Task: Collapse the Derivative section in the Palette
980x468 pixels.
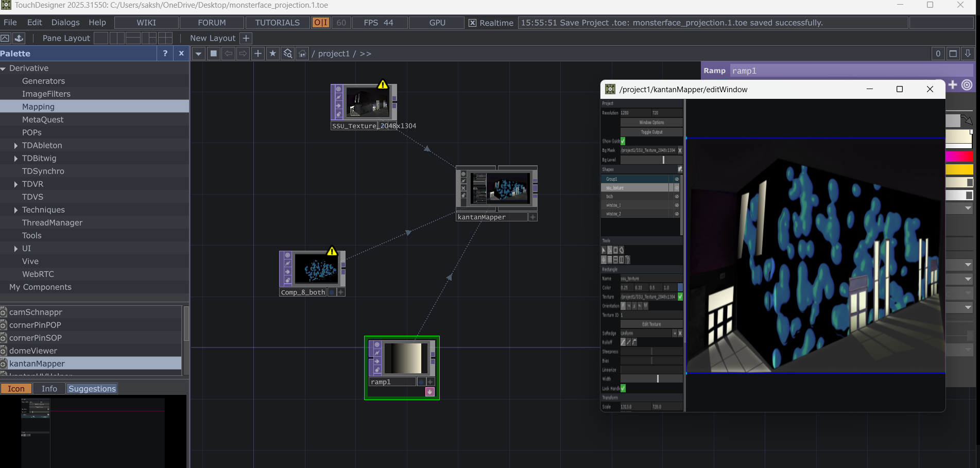Action: [3, 68]
